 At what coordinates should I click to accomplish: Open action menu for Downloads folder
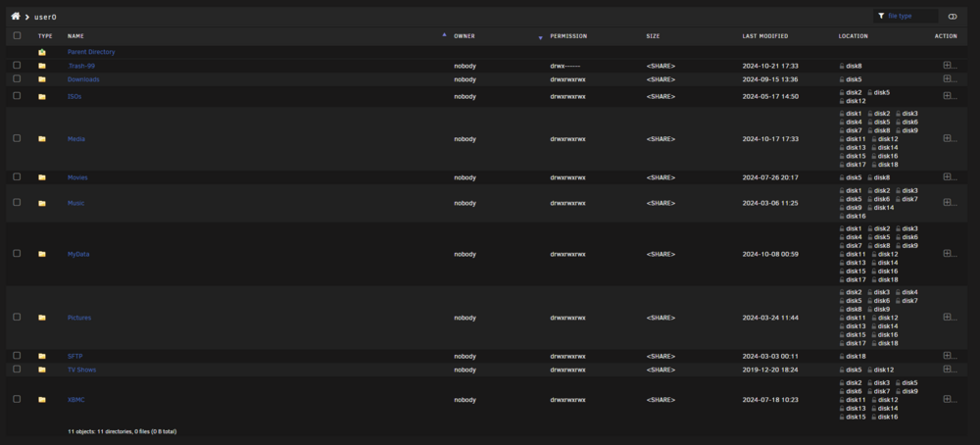click(950, 78)
